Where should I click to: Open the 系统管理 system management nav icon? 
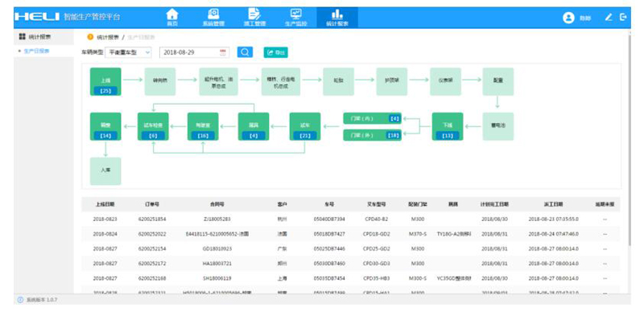point(213,17)
